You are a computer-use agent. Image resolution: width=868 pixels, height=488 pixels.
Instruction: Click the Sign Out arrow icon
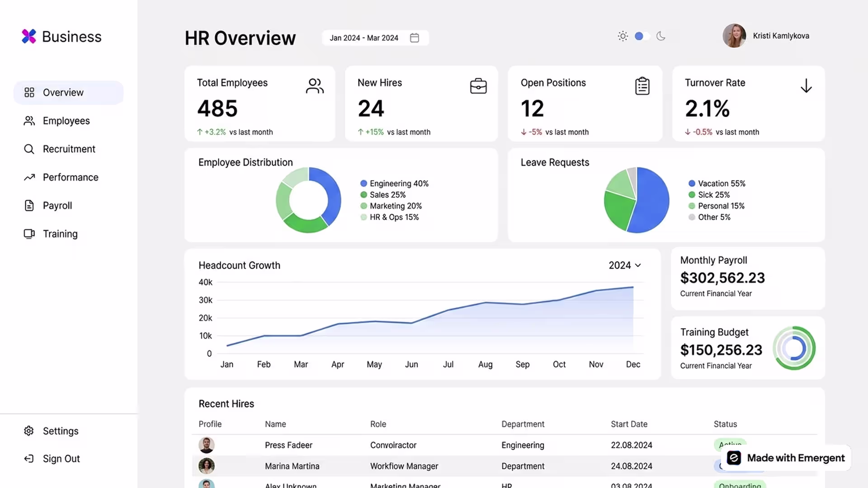(29, 459)
